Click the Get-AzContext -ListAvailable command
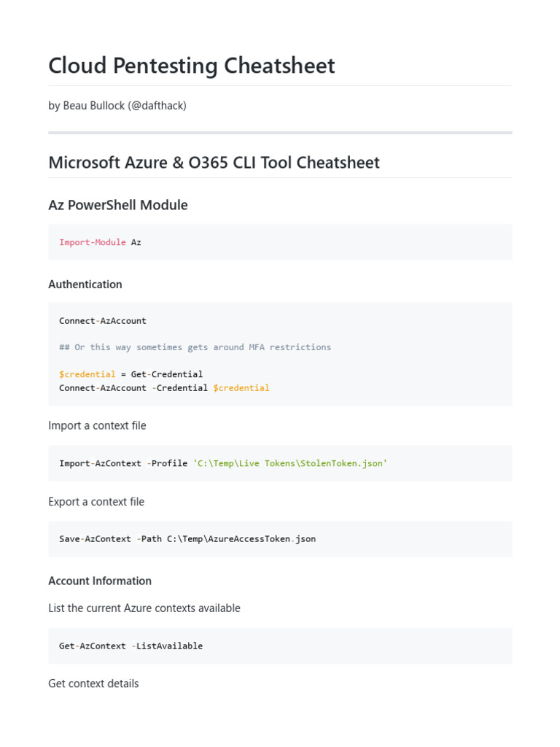The height and width of the screenshot is (747, 560). pyautogui.click(x=131, y=646)
